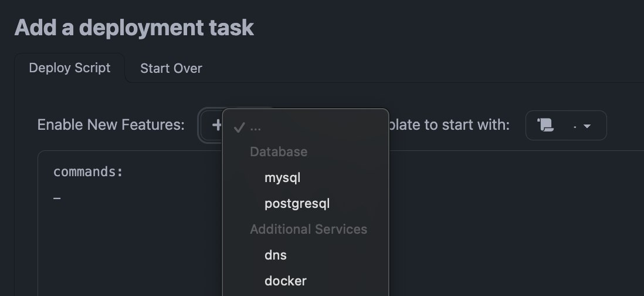Click empty space right of Start Over tab

pos(411,69)
